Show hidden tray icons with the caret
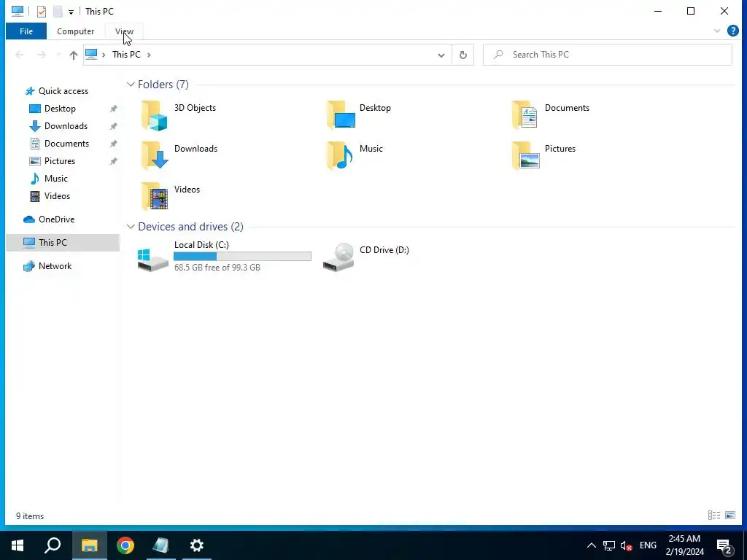Image resolution: width=747 pixels, height=560 pixels. point(591,545)
